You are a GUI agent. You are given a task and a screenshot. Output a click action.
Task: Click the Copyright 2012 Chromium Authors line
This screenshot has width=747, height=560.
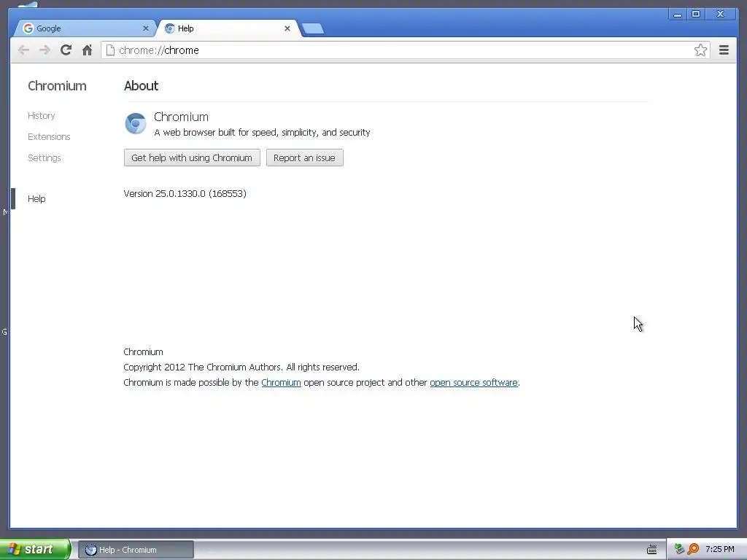tap(241, 367)
